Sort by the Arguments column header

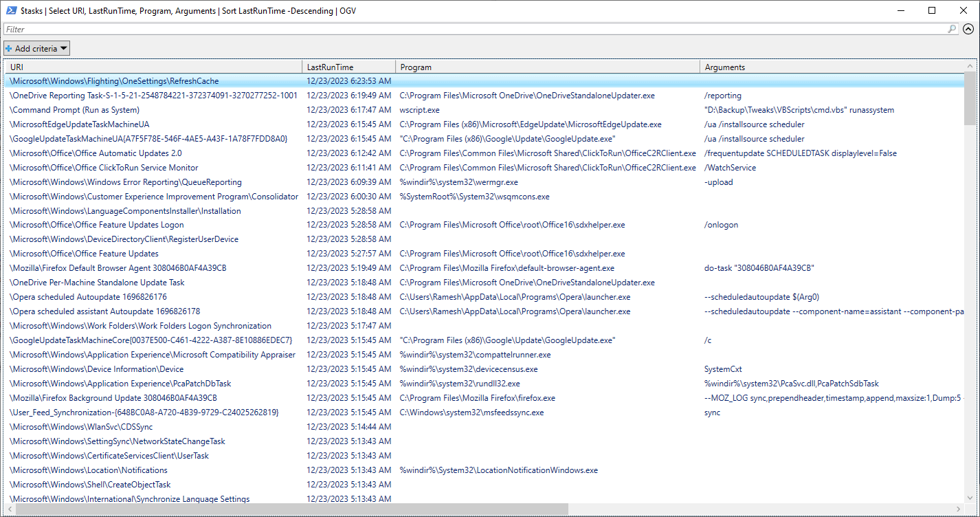coord(832,67)
